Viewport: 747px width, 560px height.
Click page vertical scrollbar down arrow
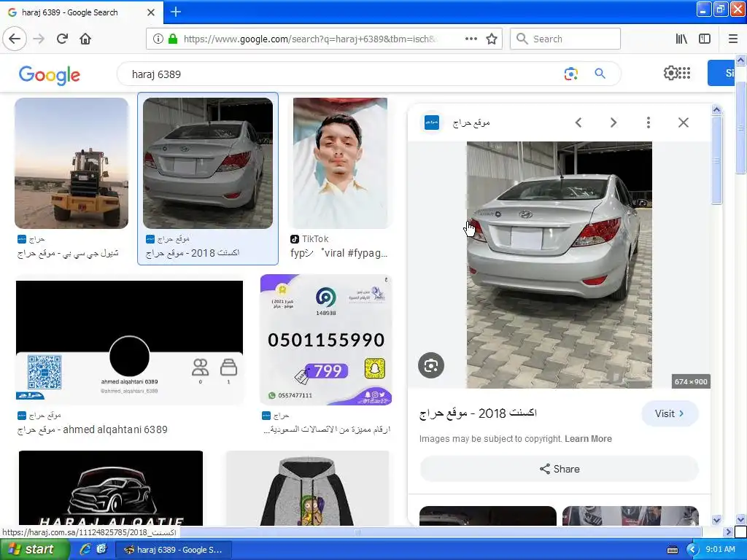tap(740, 519)
